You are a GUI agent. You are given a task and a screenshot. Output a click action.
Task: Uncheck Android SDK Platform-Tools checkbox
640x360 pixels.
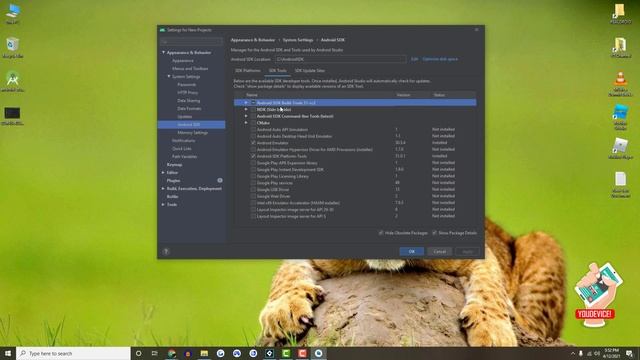(x=253, y=156)
